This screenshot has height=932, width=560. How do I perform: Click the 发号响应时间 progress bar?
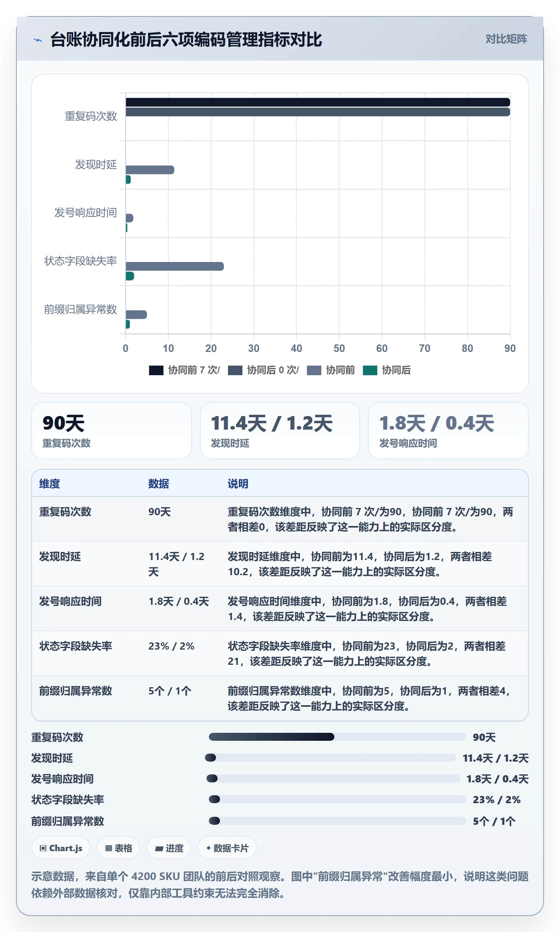333,778
